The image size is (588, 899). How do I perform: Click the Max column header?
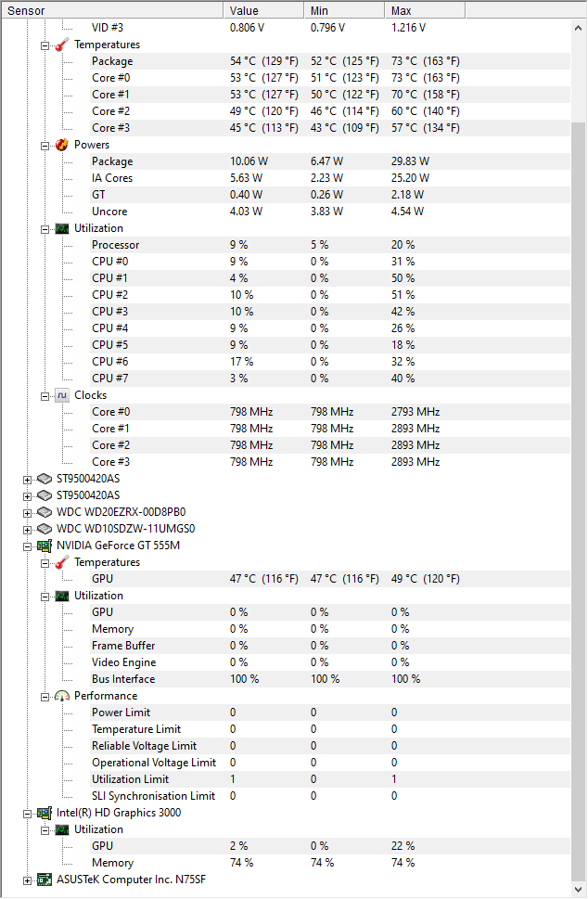424,10
